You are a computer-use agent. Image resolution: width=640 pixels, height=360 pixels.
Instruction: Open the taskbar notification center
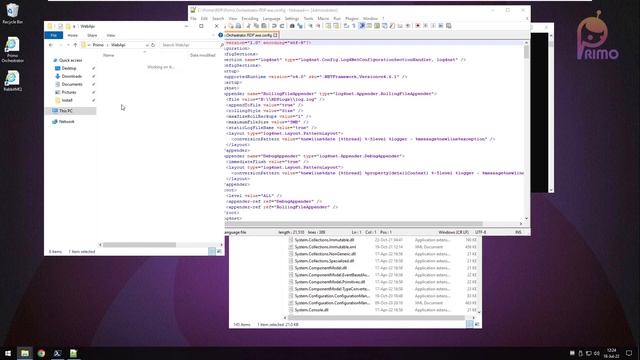coord(629,353)
